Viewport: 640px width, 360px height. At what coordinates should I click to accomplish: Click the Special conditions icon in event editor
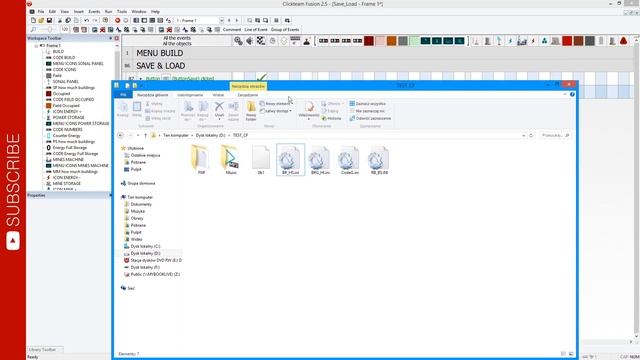tap(238, 41)
